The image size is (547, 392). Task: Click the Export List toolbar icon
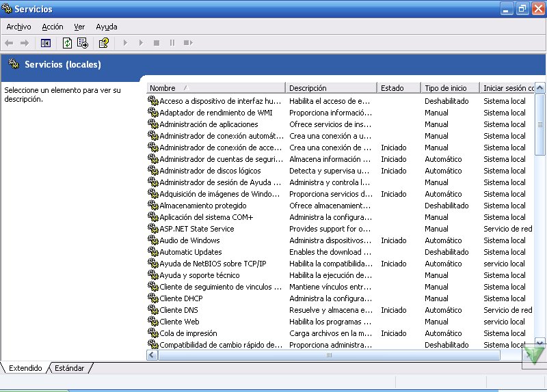coord(83,43)
